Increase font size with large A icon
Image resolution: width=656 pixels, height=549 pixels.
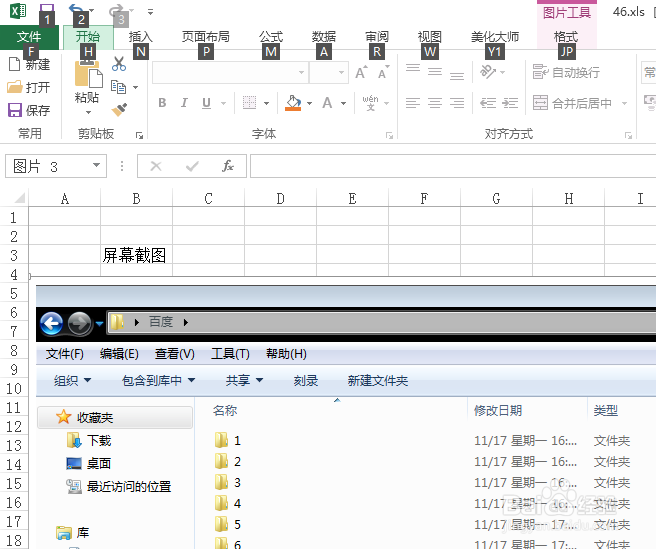pyautogui.click(x=361, y=73)
